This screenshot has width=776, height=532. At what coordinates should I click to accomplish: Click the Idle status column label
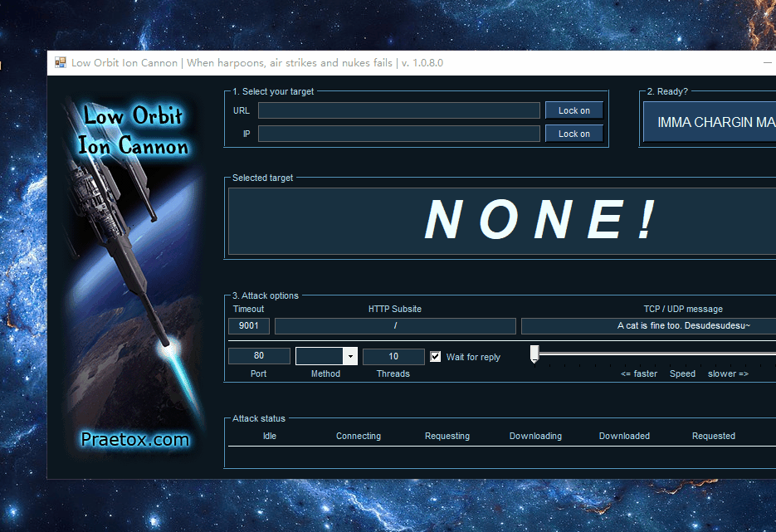tap(270, 436)
